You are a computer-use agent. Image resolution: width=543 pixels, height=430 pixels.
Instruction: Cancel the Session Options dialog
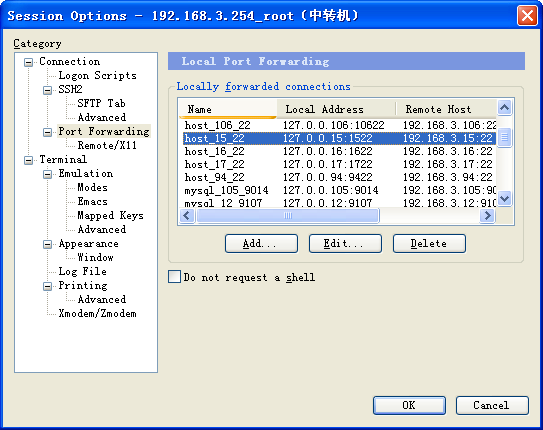click(492, 405)
